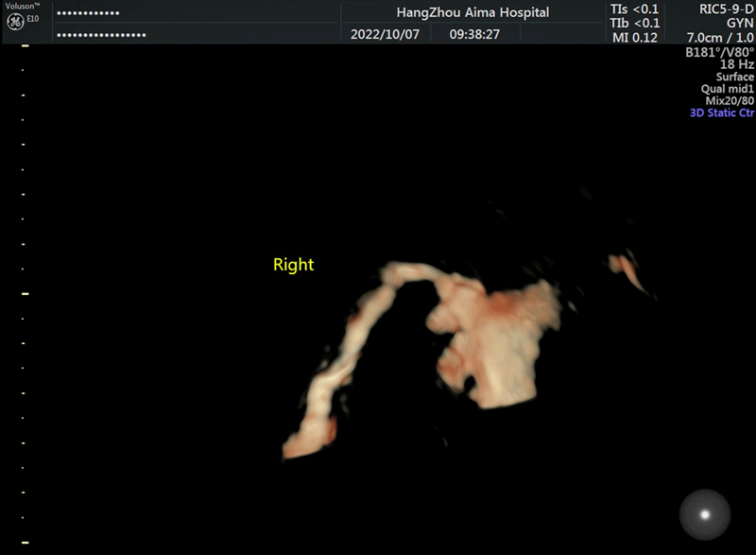Click the yellow 'Right' annotation label
756x555 pixels.
pos(293,265)
